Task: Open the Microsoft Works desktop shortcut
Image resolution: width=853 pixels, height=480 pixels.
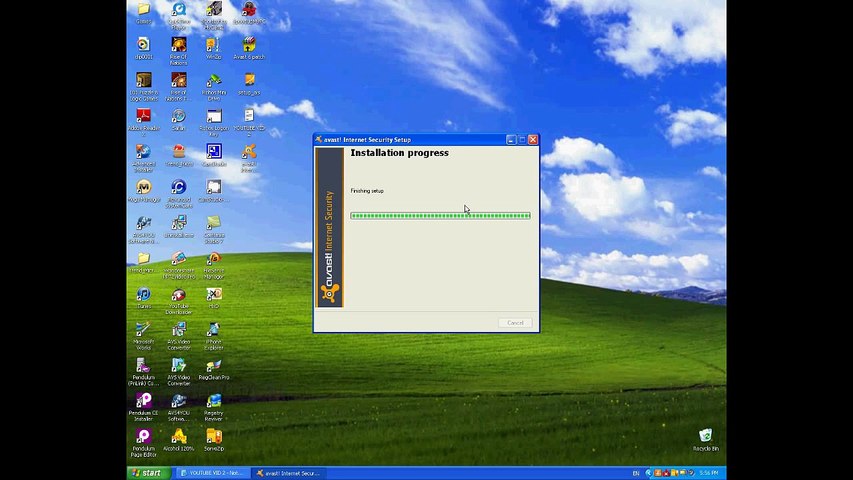Action: coord(144,336)
